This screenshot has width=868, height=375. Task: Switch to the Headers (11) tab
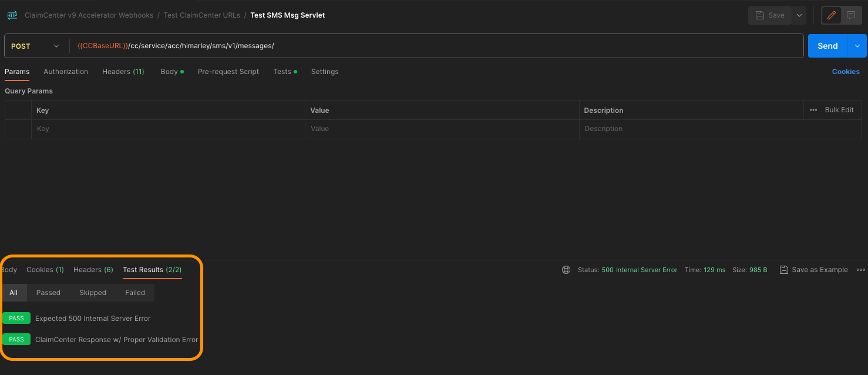123,71
